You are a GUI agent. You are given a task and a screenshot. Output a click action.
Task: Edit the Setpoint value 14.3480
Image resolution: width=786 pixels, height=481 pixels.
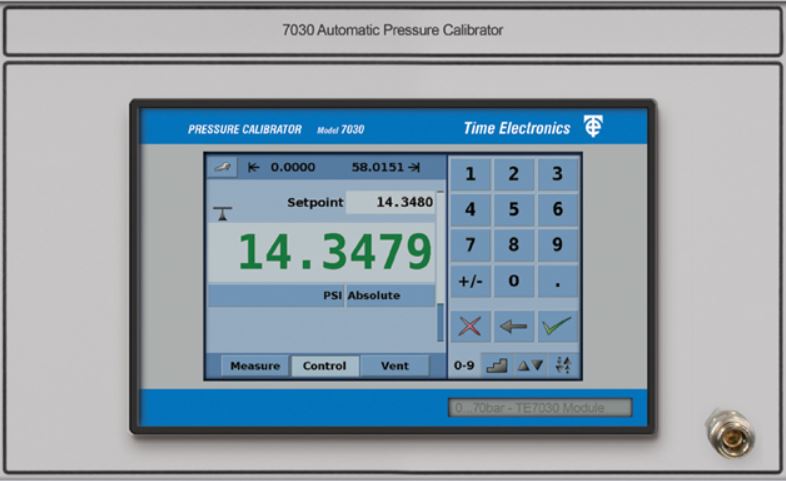tap(390, 202)
